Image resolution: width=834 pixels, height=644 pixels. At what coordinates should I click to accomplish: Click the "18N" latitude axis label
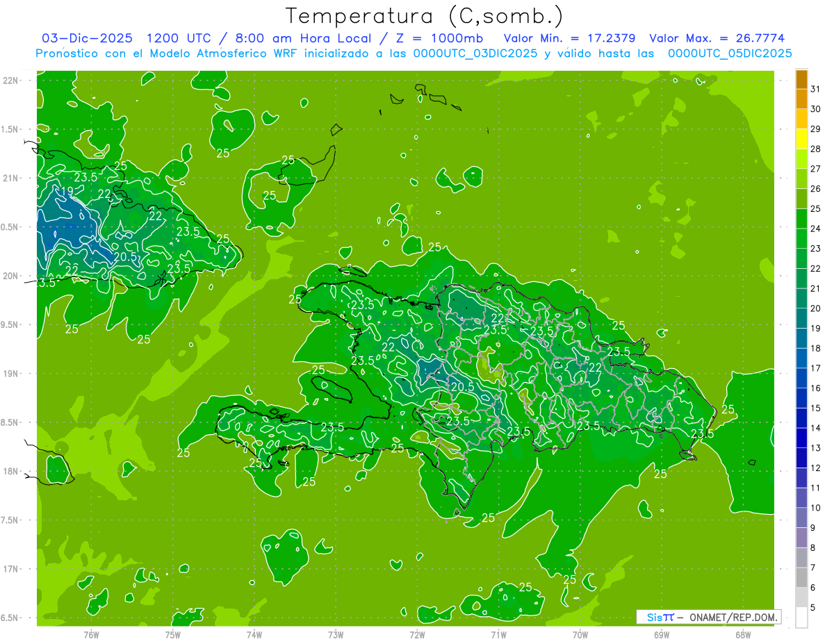(x=11, y=471)
